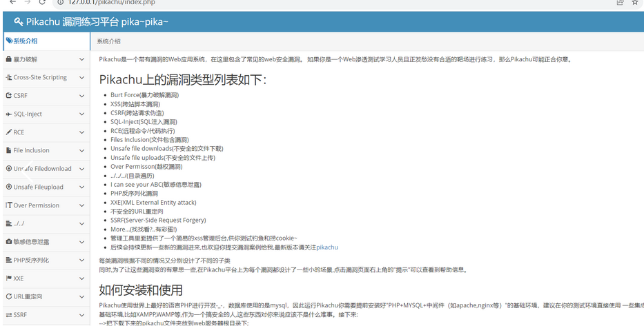
Task: Click the camera icon beside 敏感信息泄露
Action: tap(8, 241)
